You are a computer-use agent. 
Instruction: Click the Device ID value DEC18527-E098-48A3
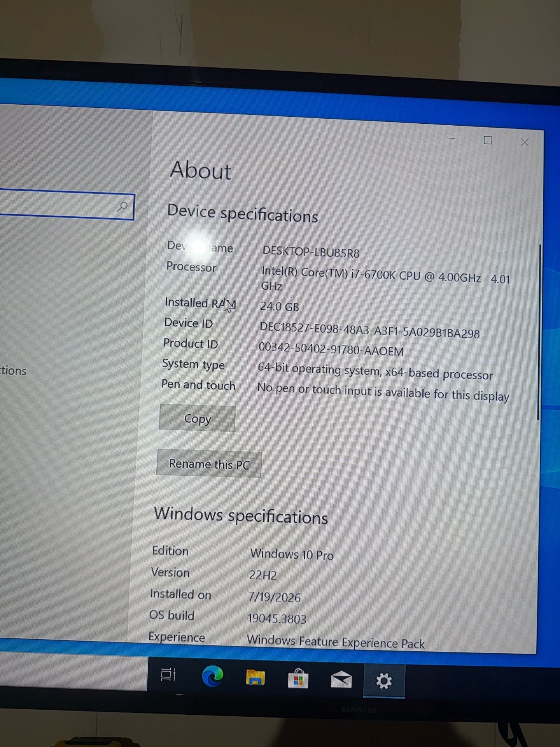(369, 330)
